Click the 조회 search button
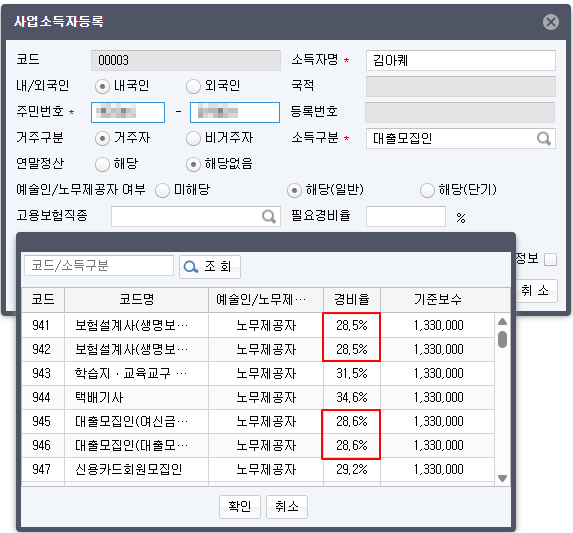Image resolution: width=573 pixels, height=533 pixels. [x=210, y=267]
